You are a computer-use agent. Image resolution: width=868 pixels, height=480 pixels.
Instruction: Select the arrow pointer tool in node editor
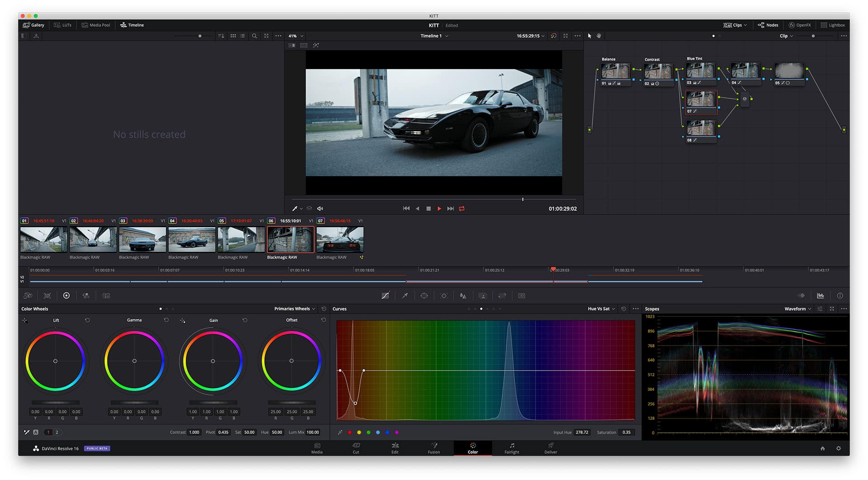(590, 36)
